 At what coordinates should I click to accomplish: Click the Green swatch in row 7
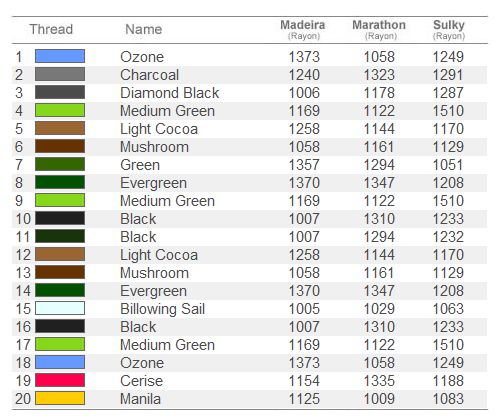[60, 164]
